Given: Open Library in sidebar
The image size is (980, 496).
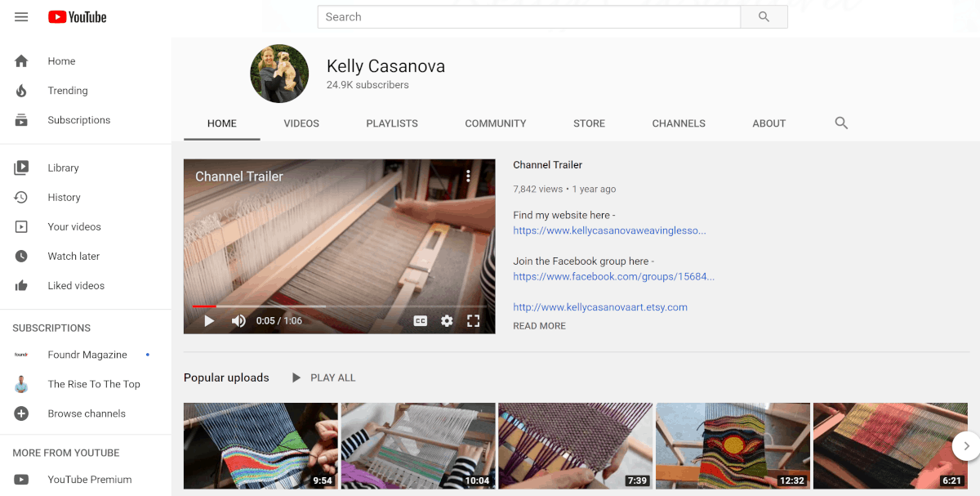Looking at the screenshot, I should point(63,168).
